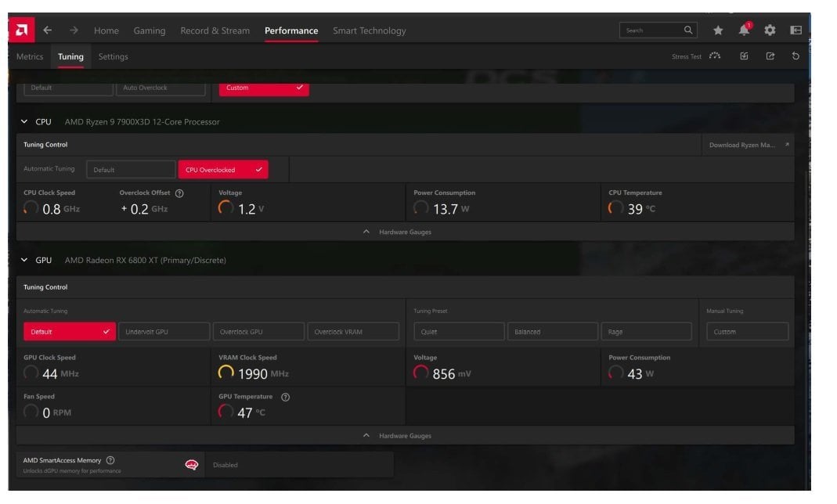Select GPU Default automatic tuning
This screenshot has width=837, height=504.
(x=70, y=332)
